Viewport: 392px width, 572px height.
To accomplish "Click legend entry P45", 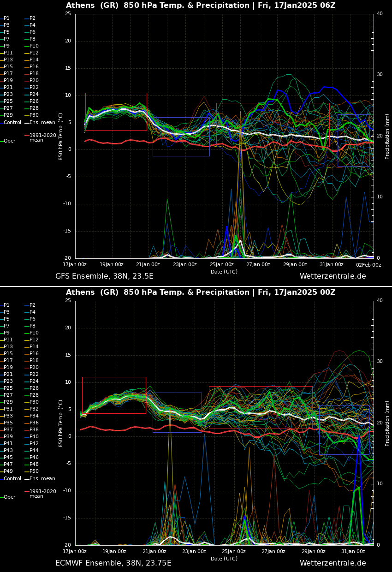I will (6, 457).
